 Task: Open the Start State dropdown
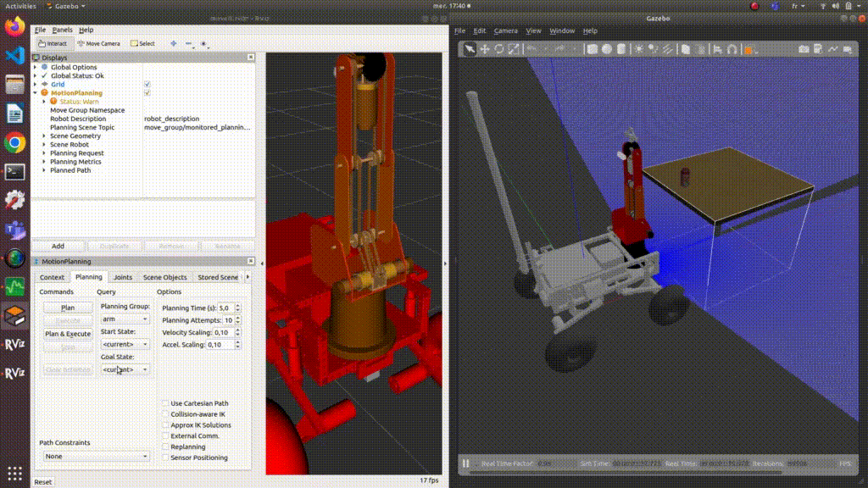coord(125,344)
